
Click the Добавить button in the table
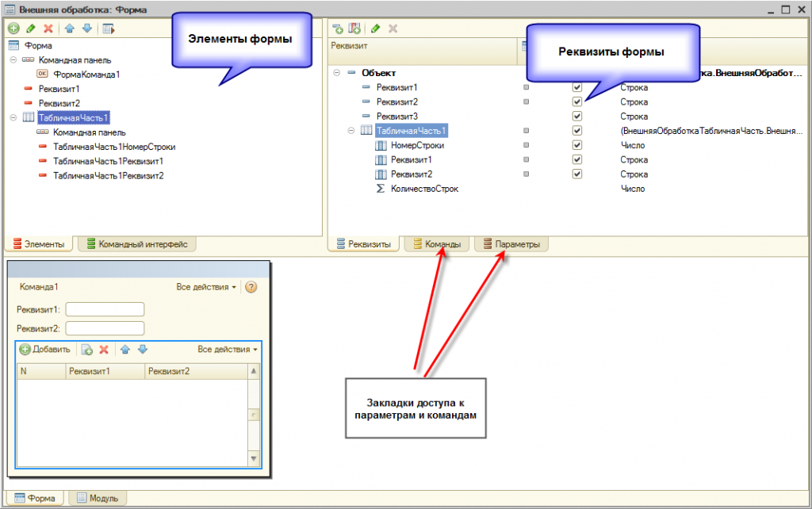coord(45,350)
